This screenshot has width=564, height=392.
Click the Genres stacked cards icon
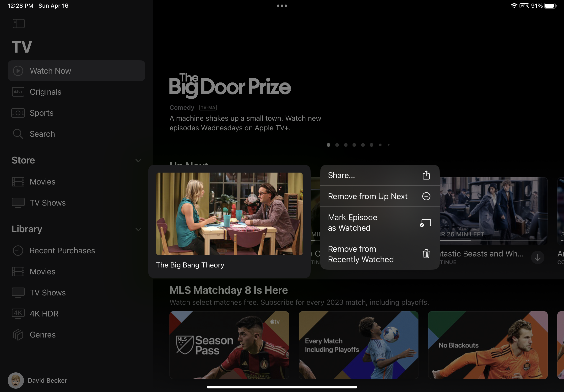click(18, 335)
